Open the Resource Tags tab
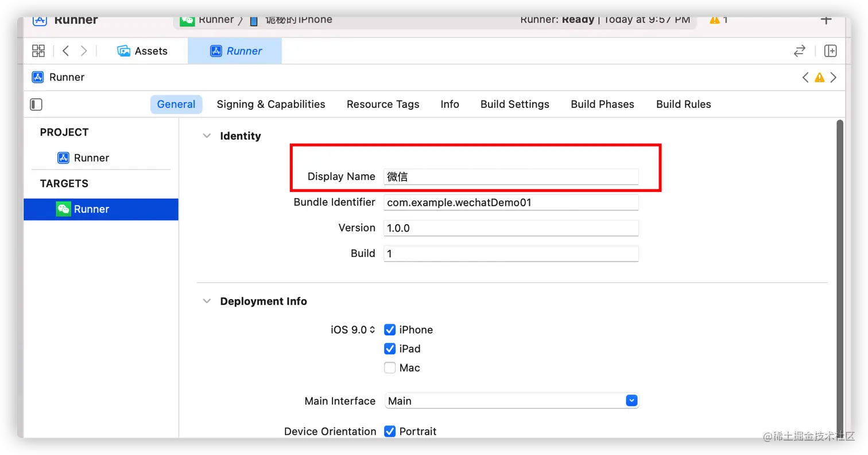The width and height of the screenshot is (868, 455). [383, 104]
